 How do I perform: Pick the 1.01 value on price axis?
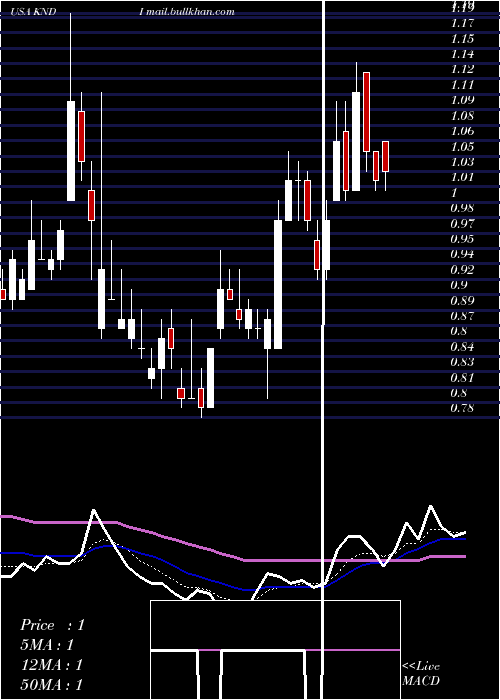(x=462, y=178)
